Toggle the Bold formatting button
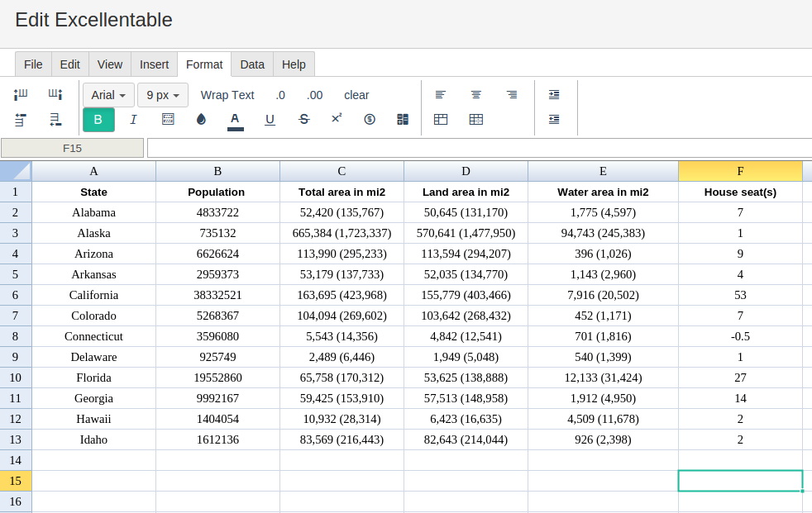This screenshot has height=513, width=812. [98, 120]
